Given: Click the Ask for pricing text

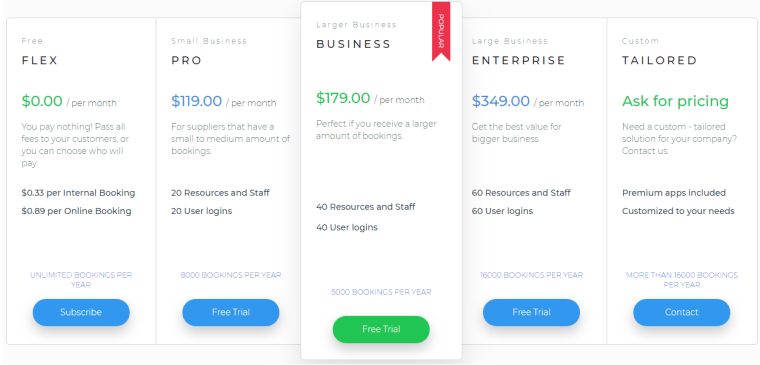Looking at the screenshot, I should tap(675, 101).
